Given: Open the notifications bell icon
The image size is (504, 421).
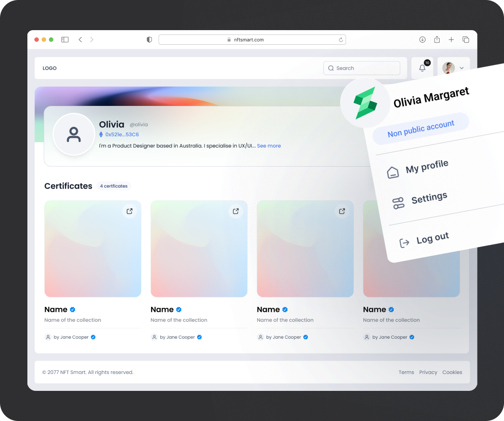Looking at the screenshot, I should pyautogui.click(x=422, y=68).
